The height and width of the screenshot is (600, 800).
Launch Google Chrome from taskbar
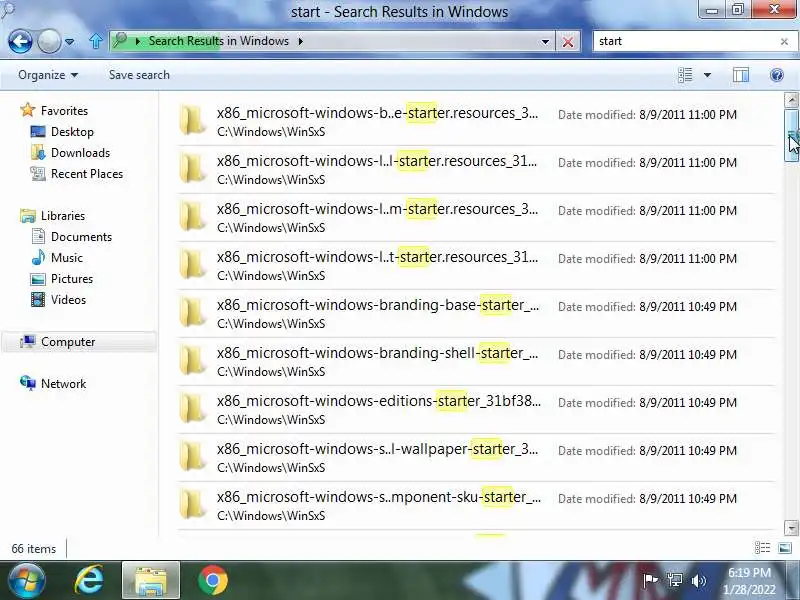pyautogui.click(x=213, y=581)
